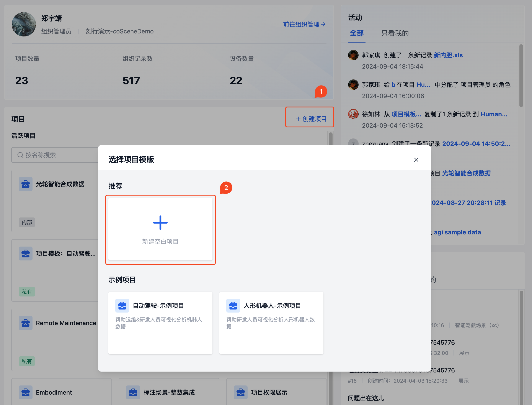
Task: Click the 创建项目 button
Action: click(311, 119)
